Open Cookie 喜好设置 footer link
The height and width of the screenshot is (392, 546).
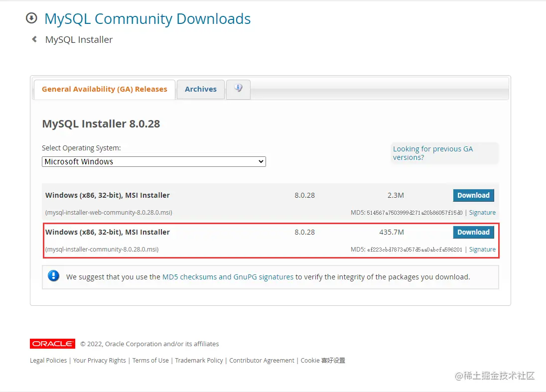click(323, 360)
